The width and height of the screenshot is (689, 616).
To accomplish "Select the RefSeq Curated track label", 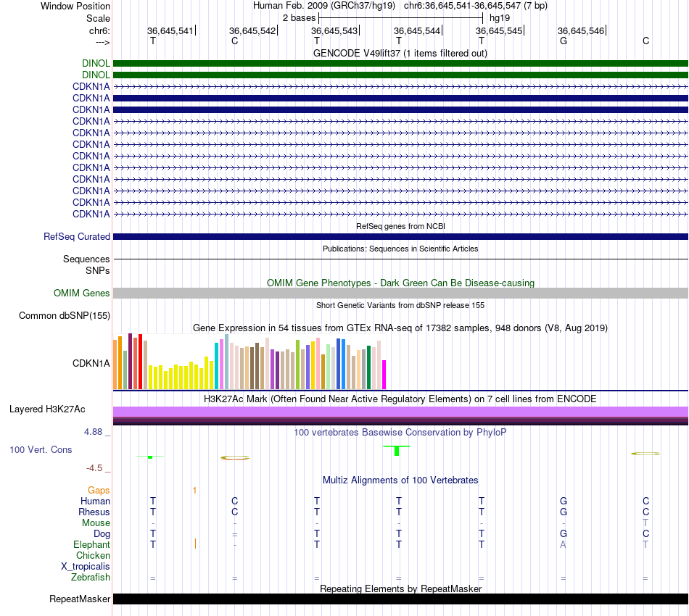I will [77, 237].
